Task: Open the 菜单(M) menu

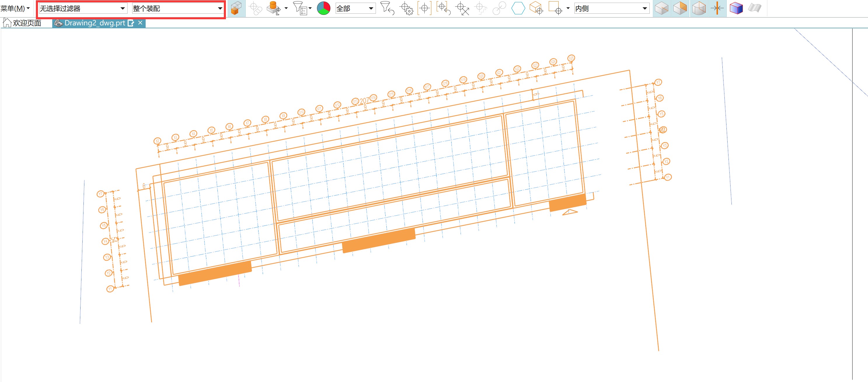Action: click(x=15, y=8)
